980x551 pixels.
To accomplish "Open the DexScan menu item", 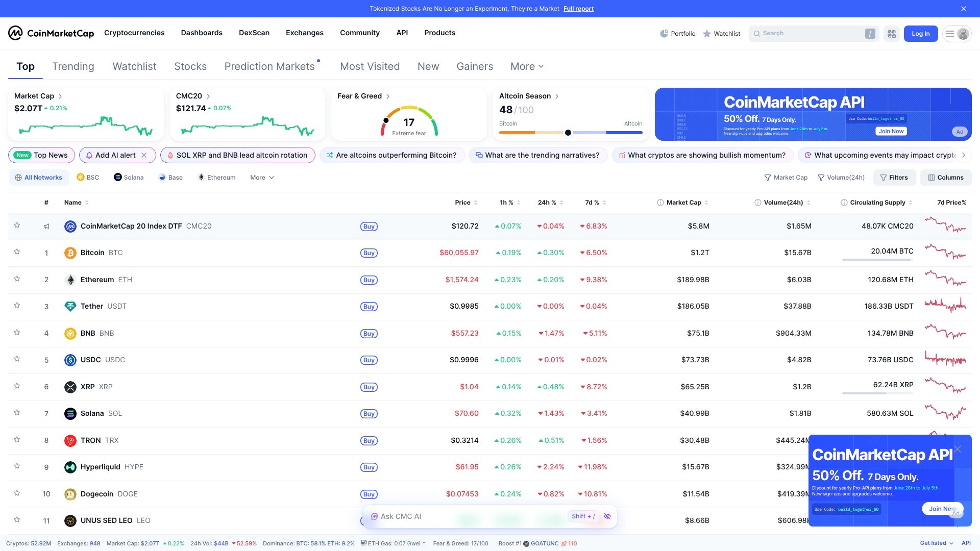I will click(254, 33).
